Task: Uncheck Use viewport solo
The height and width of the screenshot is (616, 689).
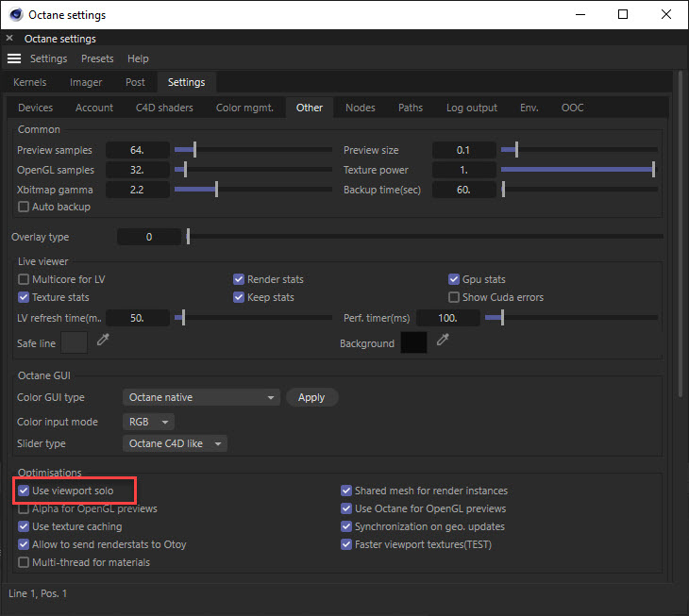Action: tap(24, 491)
